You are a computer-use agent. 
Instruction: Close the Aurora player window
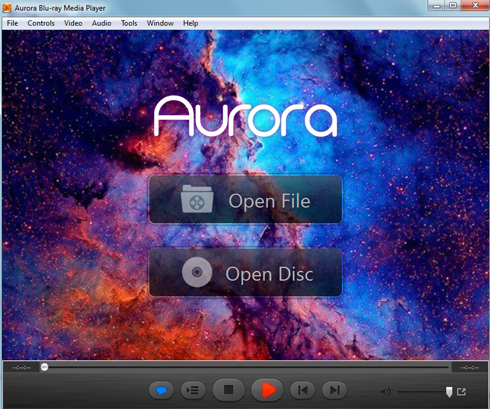pos(475,6)
